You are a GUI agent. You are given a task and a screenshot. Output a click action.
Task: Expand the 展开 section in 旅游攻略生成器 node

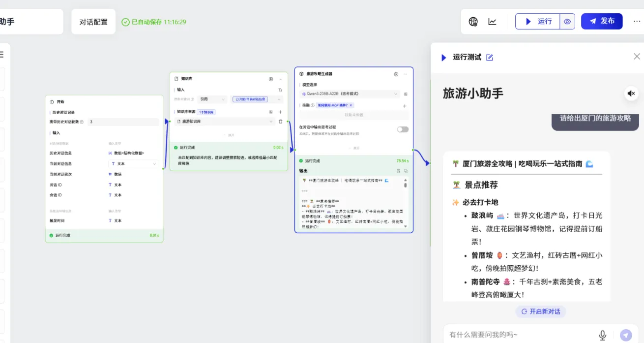pyautogui.click(x=354, y=147)
